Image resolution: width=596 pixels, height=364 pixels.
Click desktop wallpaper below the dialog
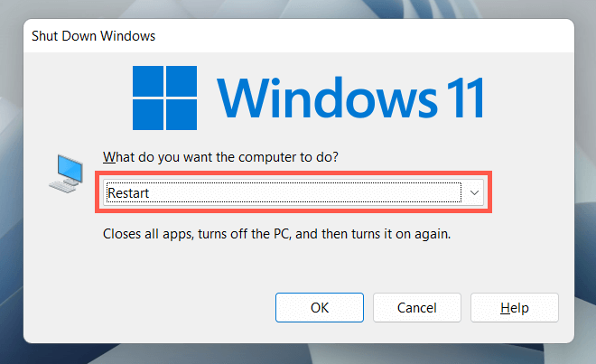tap(298, 354)
